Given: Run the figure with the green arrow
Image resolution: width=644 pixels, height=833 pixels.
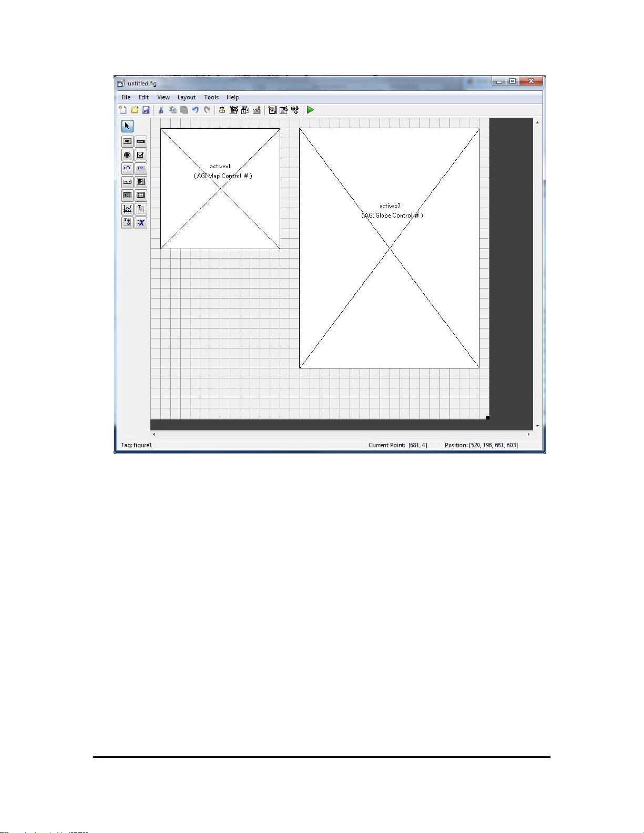Looking at the screenshot, I should (x=310, y=110).
